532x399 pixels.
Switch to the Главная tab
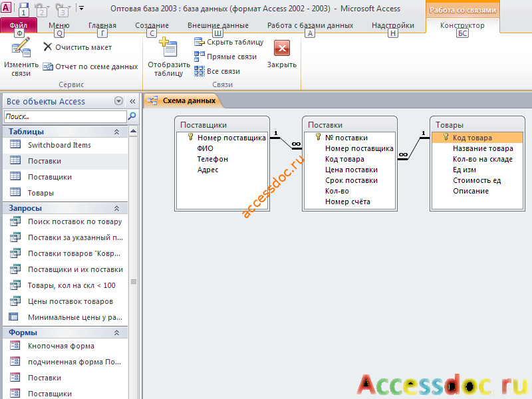point(102,25)
